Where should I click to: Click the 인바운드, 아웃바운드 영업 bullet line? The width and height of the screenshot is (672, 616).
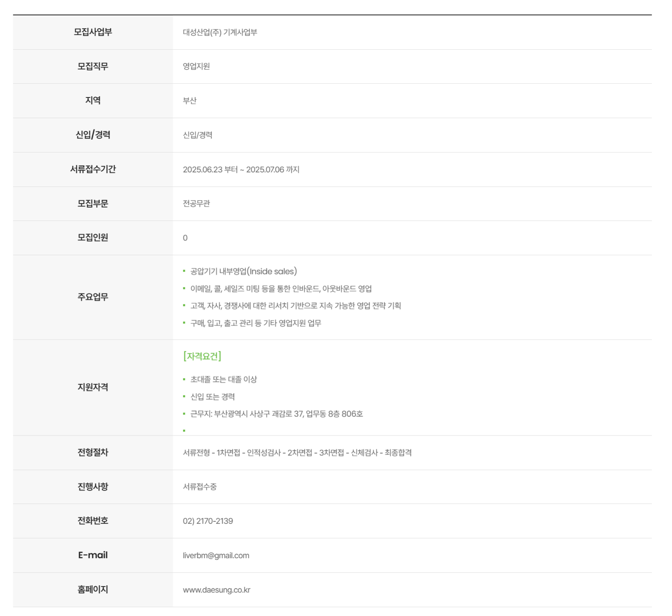pos(281,289)
